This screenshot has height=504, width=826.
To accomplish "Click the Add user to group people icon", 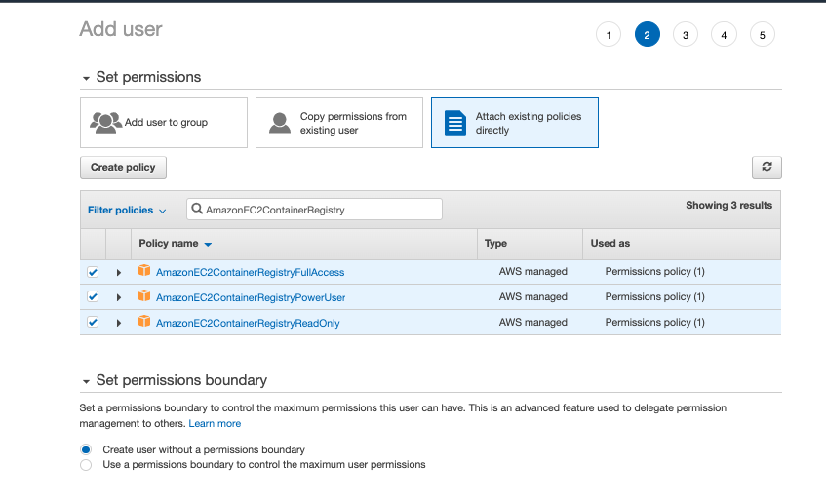I will [x=105, y=123].
